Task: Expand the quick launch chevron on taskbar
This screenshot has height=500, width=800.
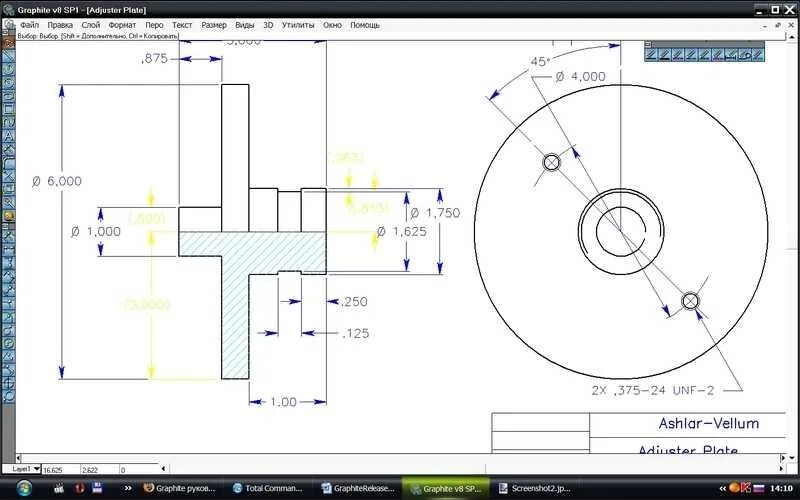Action: 128,488
